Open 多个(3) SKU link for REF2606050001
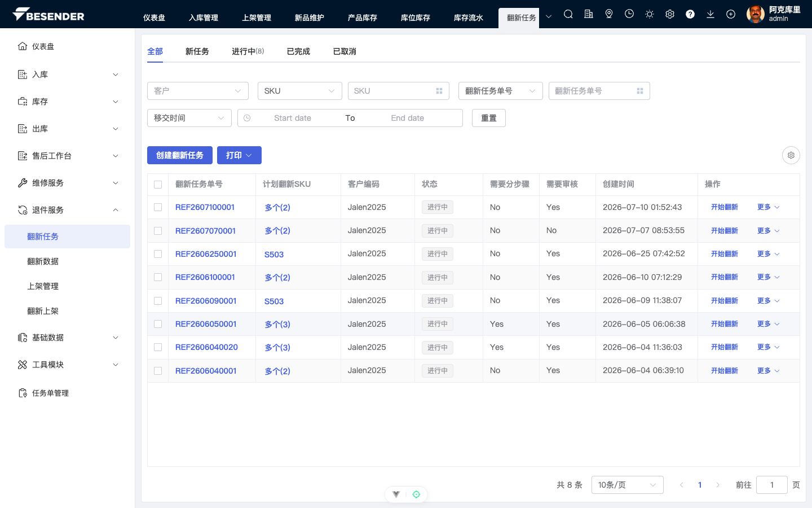Viewport: 812px width, 508px height. [277, 324]
